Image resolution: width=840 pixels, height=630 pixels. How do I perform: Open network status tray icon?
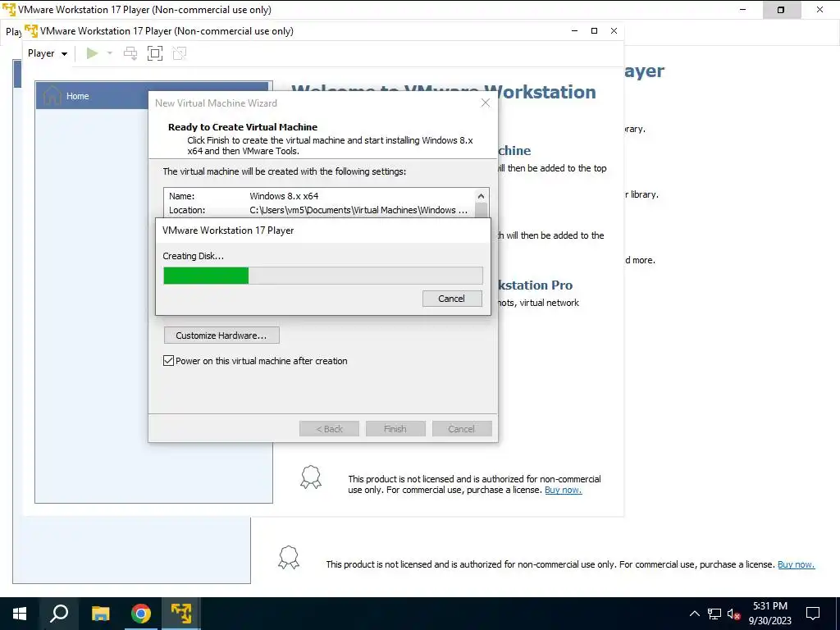tap(714, 614)
